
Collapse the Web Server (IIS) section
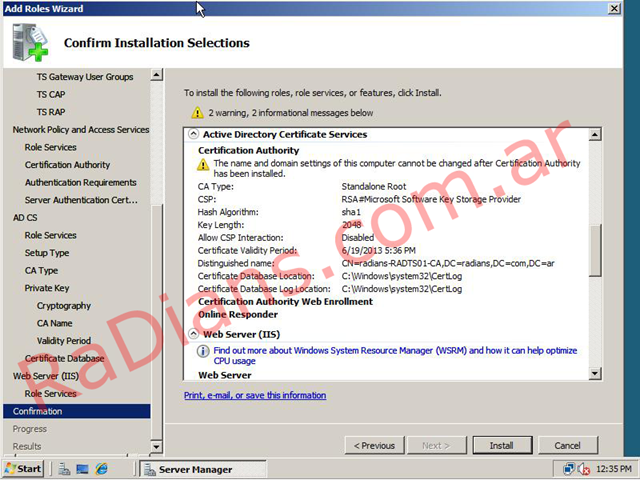pyautogui.click(x=192, y=334)
